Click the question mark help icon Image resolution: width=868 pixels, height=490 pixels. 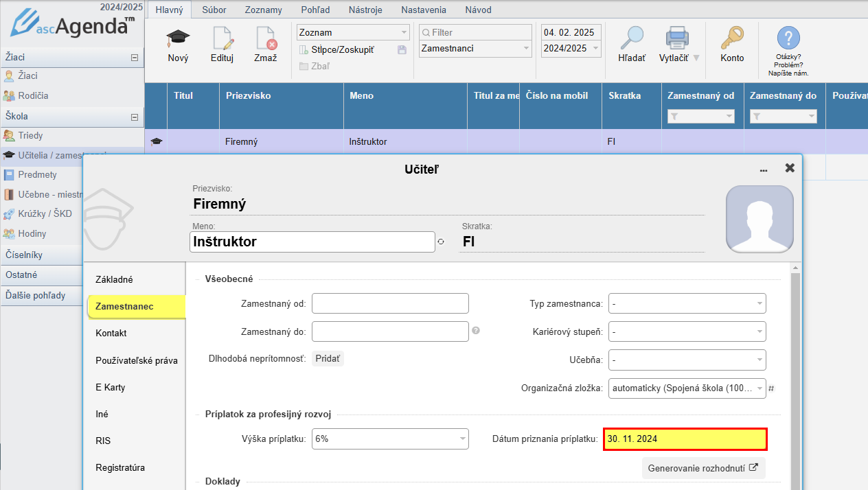click(x=788, y=38)
